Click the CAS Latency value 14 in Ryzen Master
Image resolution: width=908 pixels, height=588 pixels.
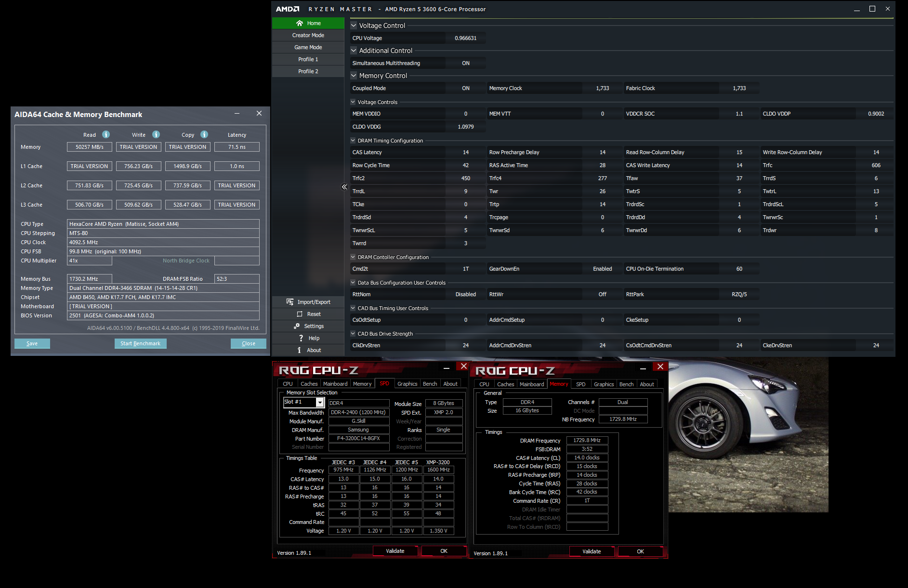point(466,152)
